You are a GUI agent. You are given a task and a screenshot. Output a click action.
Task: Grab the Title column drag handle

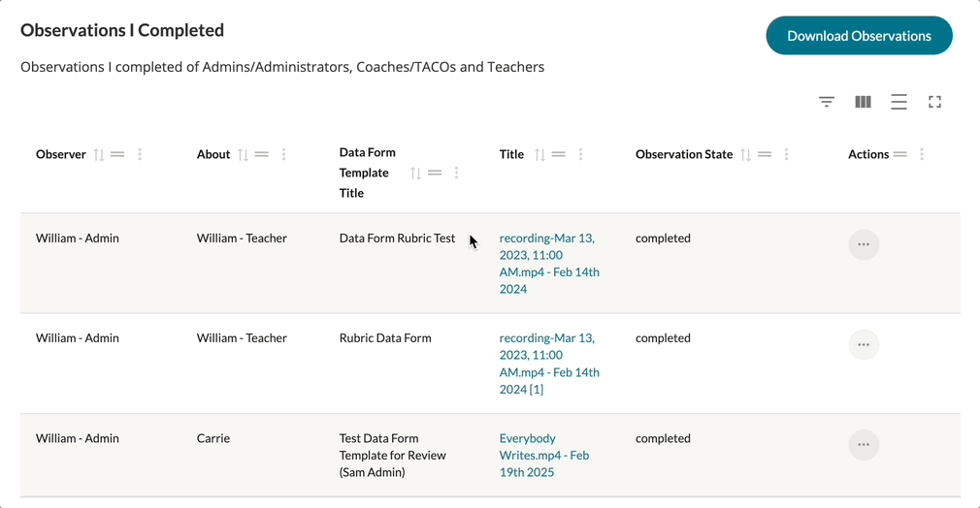pos(559,154)
